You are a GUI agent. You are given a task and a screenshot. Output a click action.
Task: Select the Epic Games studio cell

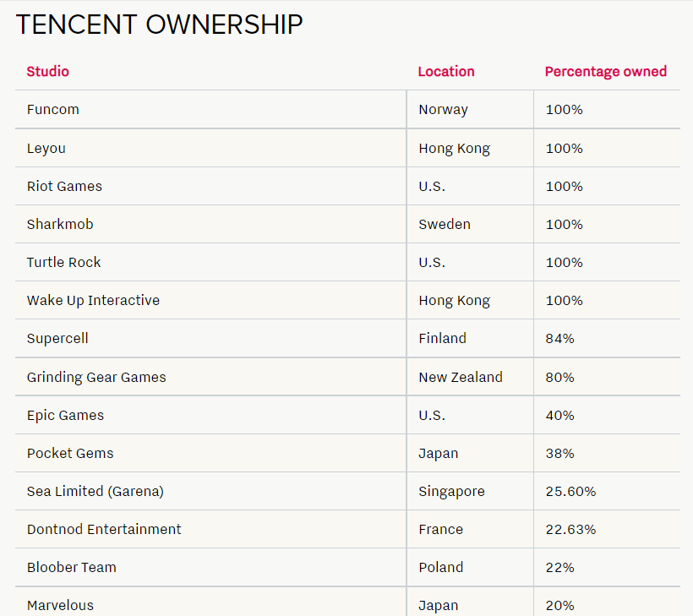click(66, 416)
